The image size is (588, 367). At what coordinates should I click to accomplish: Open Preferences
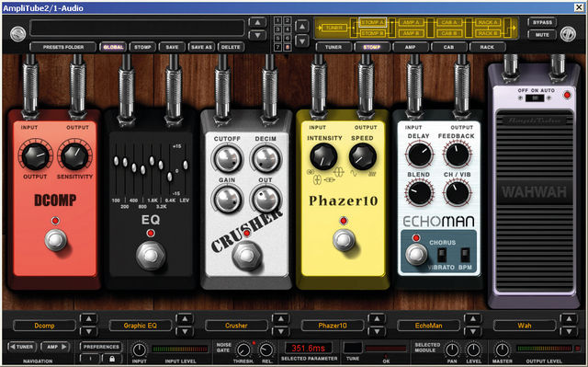[x=101, y=347]
